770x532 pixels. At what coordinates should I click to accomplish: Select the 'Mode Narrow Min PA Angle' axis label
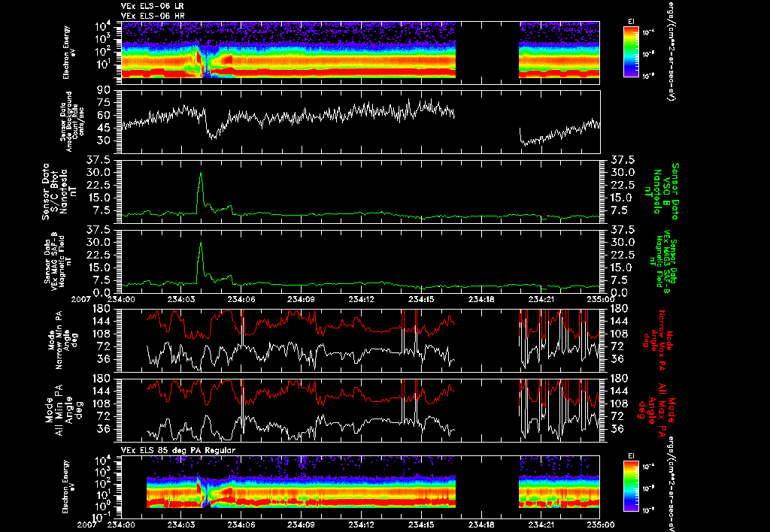click(62, 339)
